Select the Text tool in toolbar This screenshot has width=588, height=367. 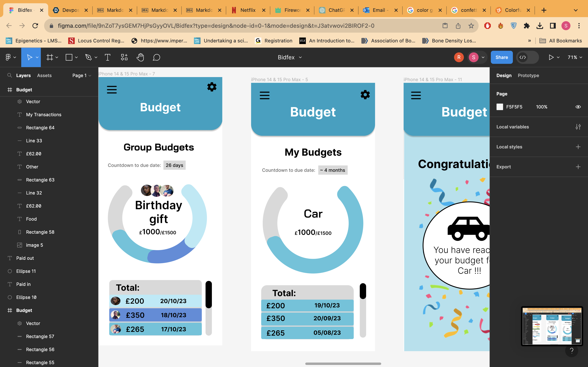click(107, 57)
